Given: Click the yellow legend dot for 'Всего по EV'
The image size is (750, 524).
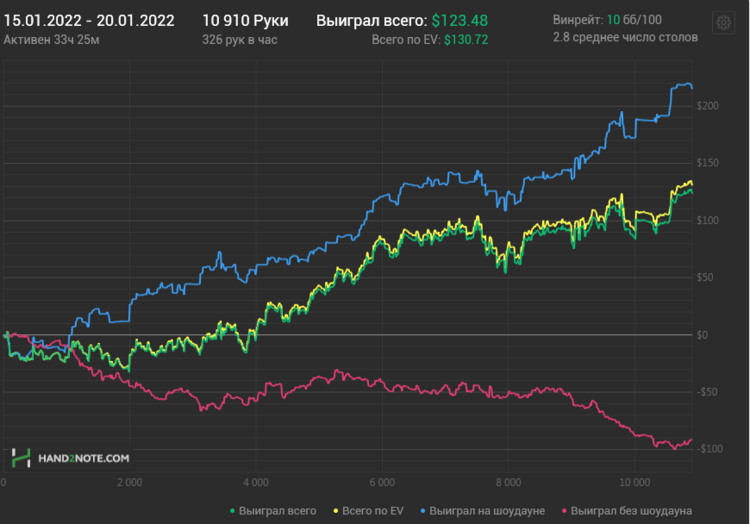Looking at the screenshot, I should click(336, 511).
